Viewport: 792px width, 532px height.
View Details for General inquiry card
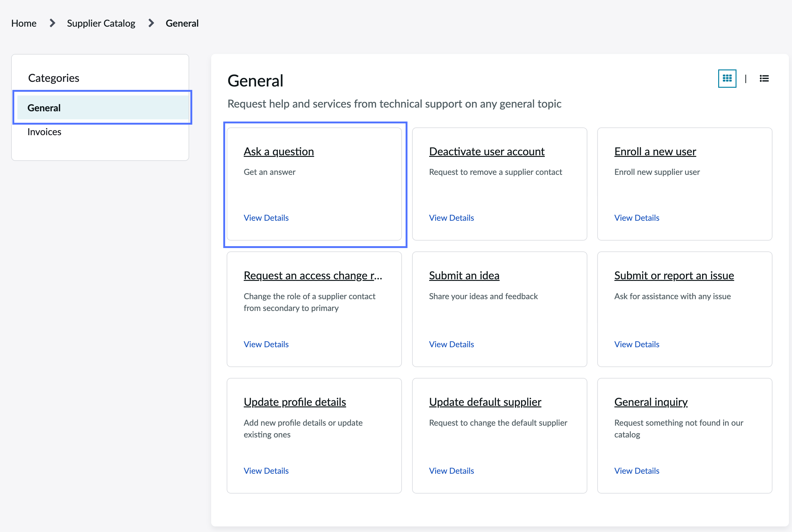coord(637,471)
